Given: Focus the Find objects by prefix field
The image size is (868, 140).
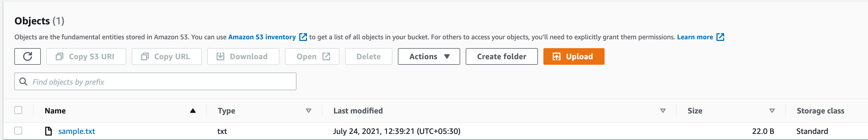Looking at the screenshot, I should pyautogui.click(x=162, y=82).
